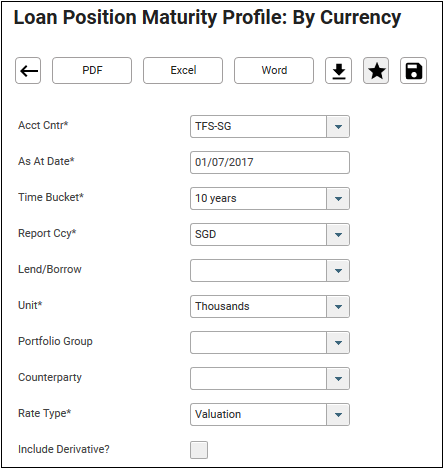This screenshot has height=470, width=444.
Task: Export report to Word
Action: pos(274,71)
